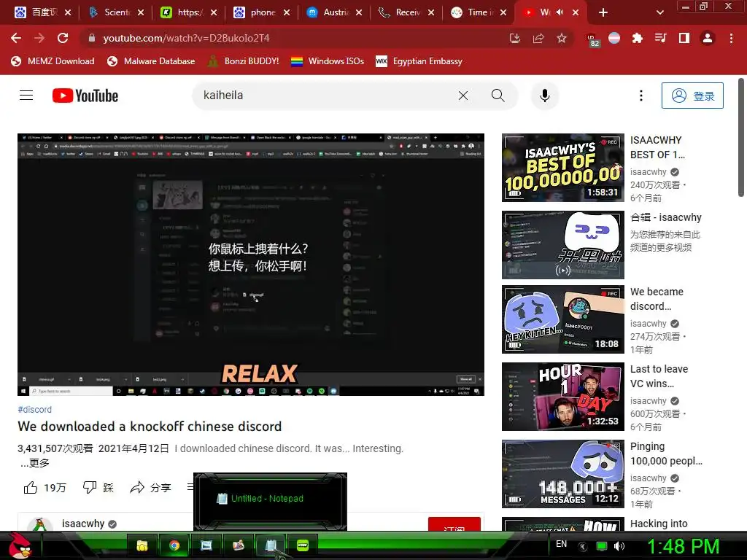Open the media control playlist icon
Screen dimensions: 747x560
point(661,38)
